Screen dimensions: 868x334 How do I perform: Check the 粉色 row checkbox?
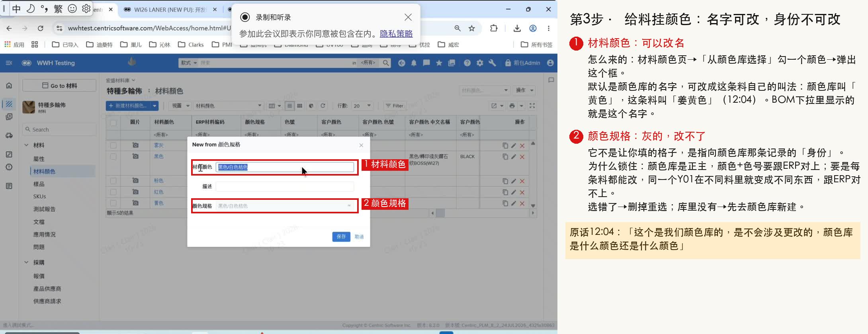[x=113, y=181]
